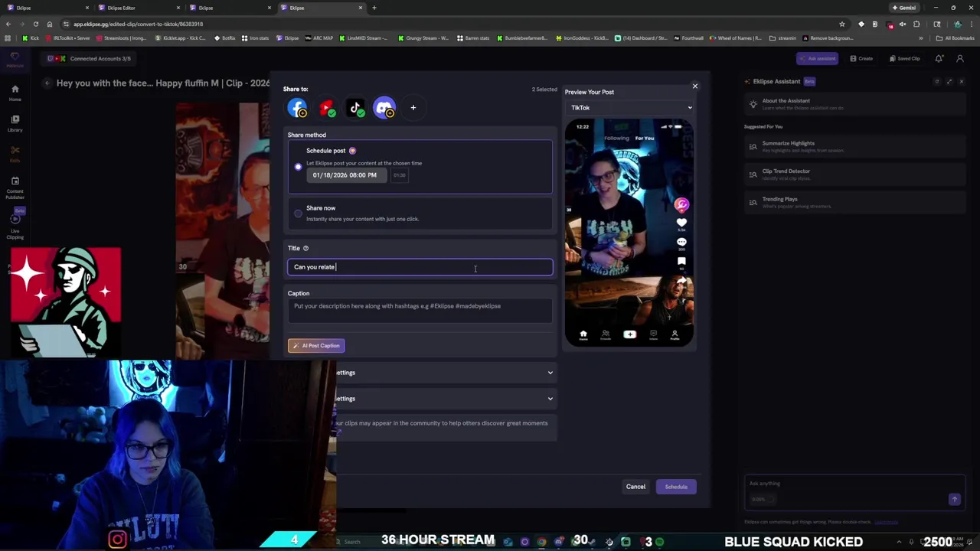Expand the Eklipse Assistant panel to full size

click(949, 81)
